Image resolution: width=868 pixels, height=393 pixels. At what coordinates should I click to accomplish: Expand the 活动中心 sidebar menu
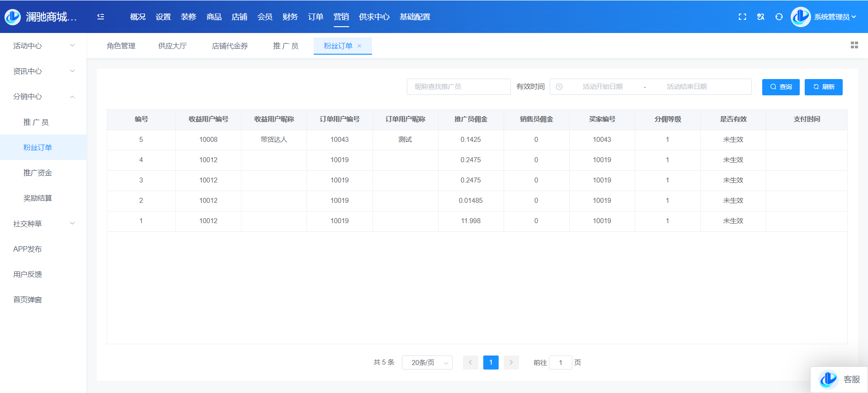pos(43,46)
